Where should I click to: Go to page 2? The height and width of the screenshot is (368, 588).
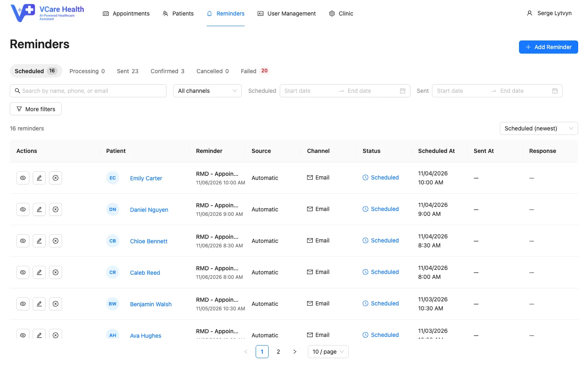click(x=278, y=352)
